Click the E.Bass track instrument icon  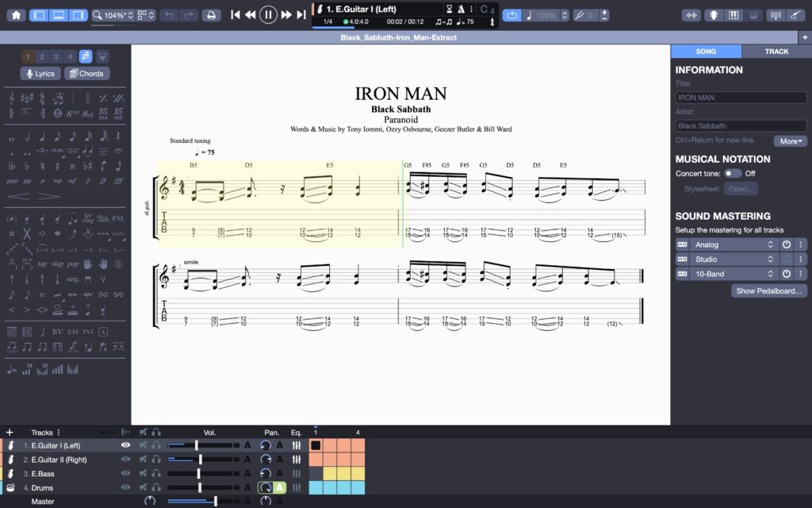click(x=10, y=473)
